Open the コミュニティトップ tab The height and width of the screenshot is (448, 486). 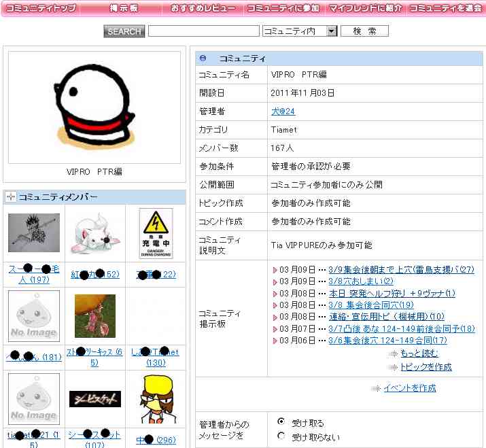pyautogui.click(x=41, y=9)
